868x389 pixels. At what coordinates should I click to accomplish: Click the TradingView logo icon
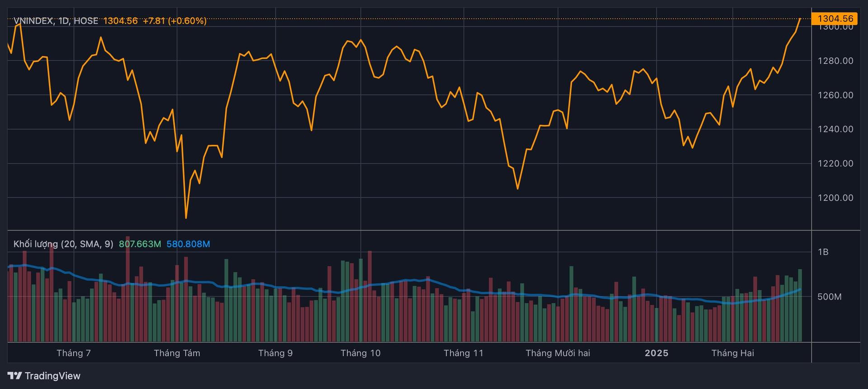14,375
